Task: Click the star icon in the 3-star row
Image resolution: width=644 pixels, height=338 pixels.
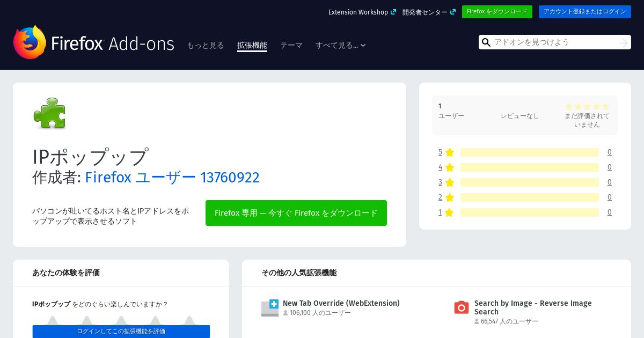Action: 450,182
